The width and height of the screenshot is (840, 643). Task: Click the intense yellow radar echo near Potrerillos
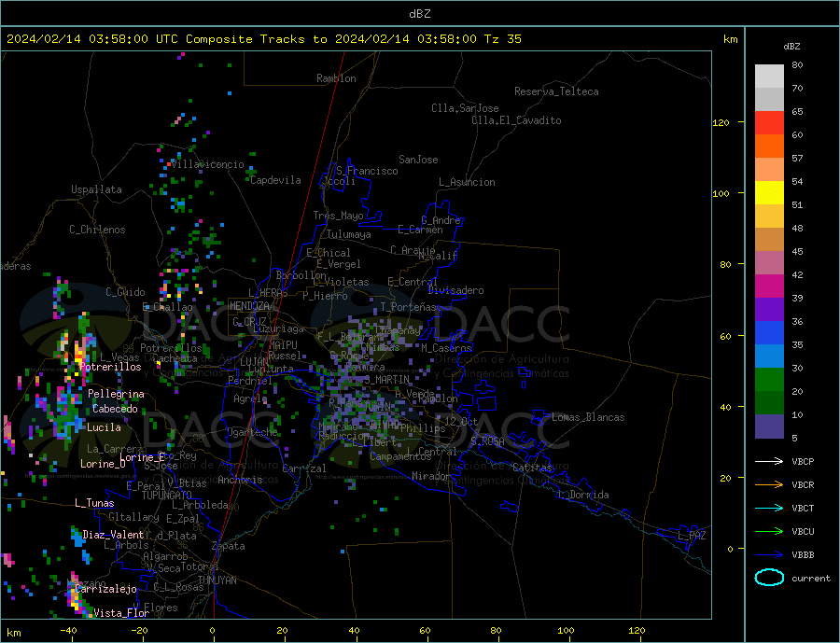pyautogui.click(x=80, y=354)
